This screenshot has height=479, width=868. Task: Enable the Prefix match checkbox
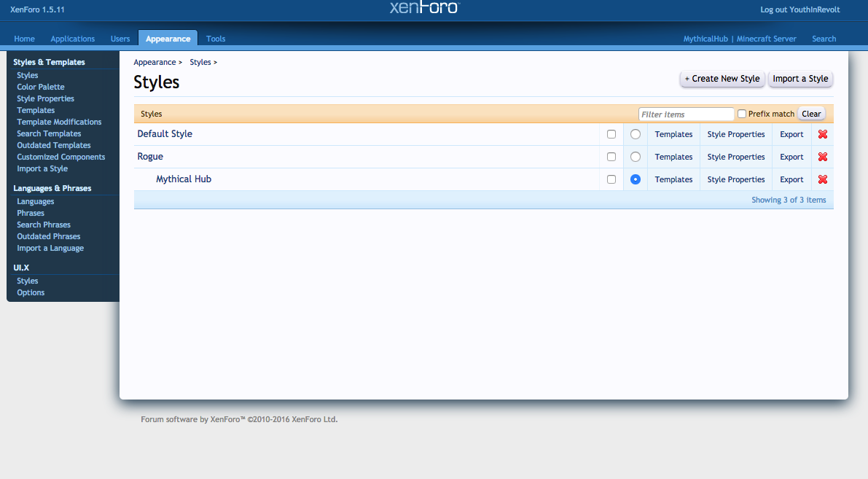point(742,114)
